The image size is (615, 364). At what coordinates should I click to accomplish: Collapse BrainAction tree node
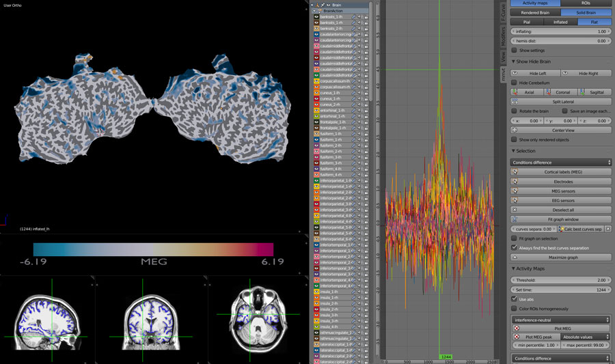point(314,11)
